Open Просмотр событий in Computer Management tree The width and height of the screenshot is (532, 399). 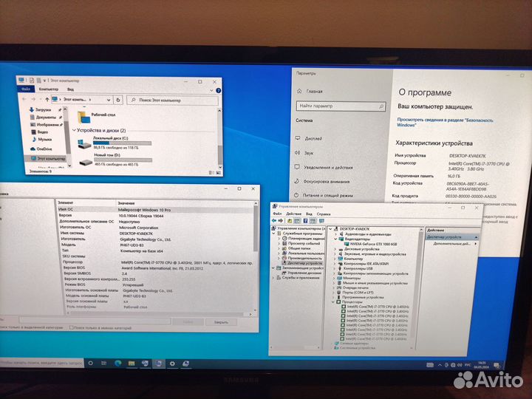click(x=301, y=243)
